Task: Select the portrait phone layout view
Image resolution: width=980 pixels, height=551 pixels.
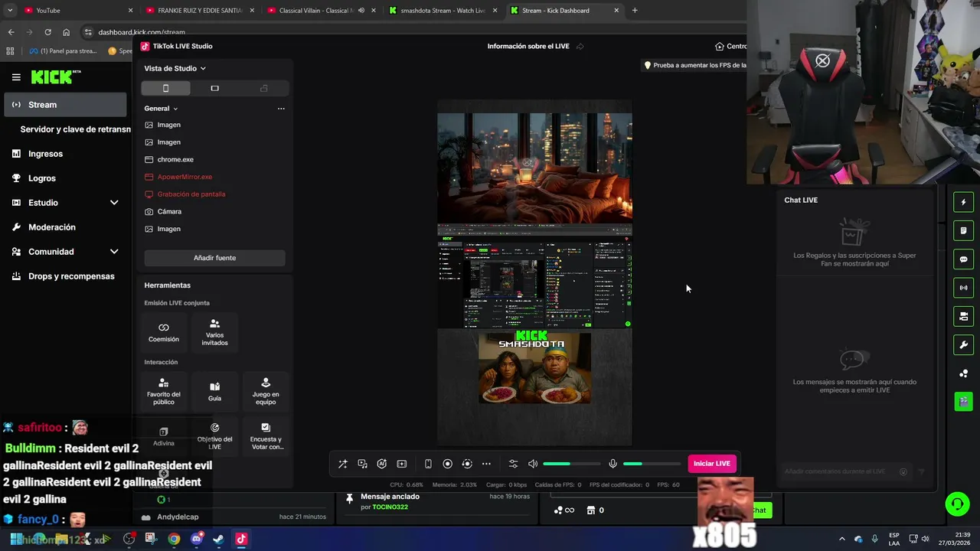Action: pos(165,88)
